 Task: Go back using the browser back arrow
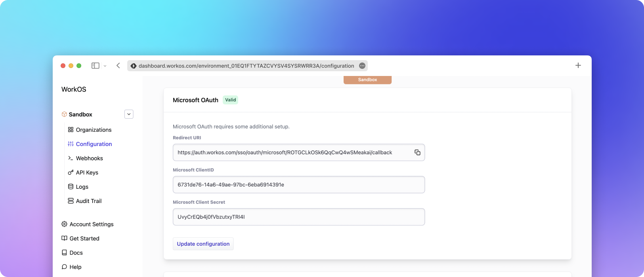click(x=118, y=66)
